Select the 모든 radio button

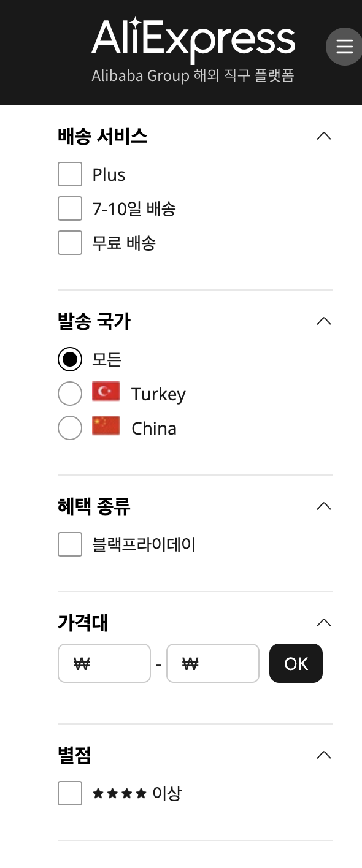point(70,359)
